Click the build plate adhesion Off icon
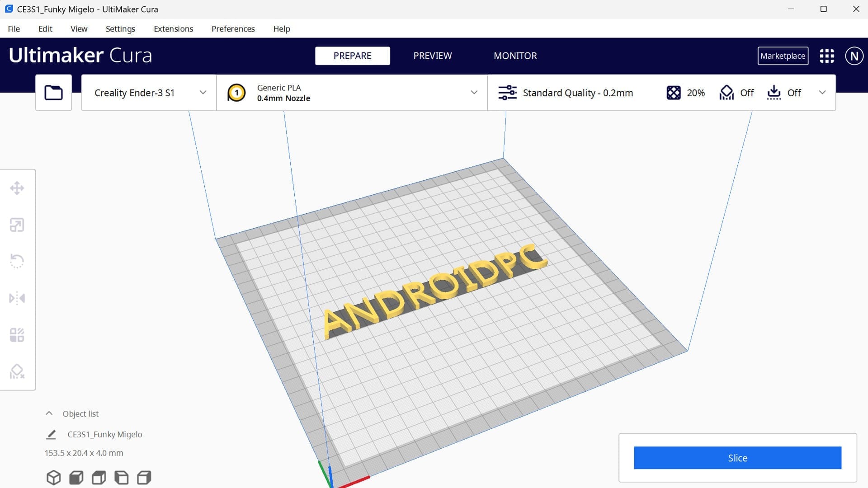The width and height of the screenshot is (868, 488). [774, 93]
